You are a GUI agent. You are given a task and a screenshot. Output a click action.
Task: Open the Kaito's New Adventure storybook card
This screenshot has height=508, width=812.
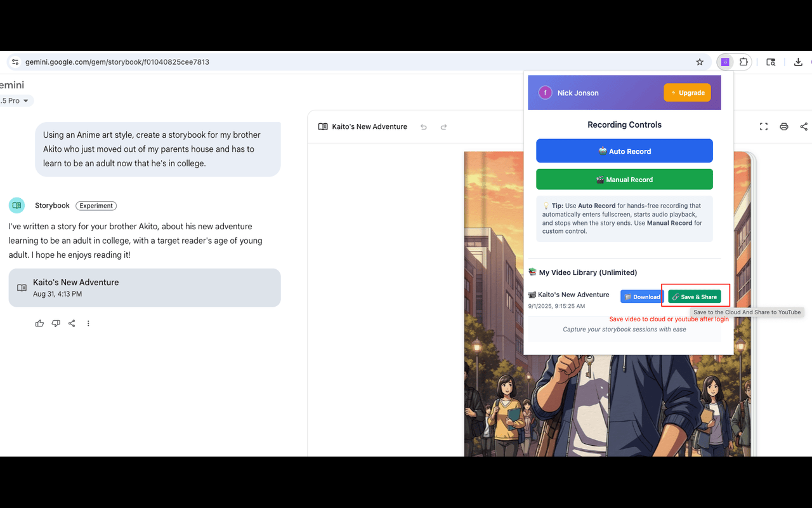(x=145, y=288)
